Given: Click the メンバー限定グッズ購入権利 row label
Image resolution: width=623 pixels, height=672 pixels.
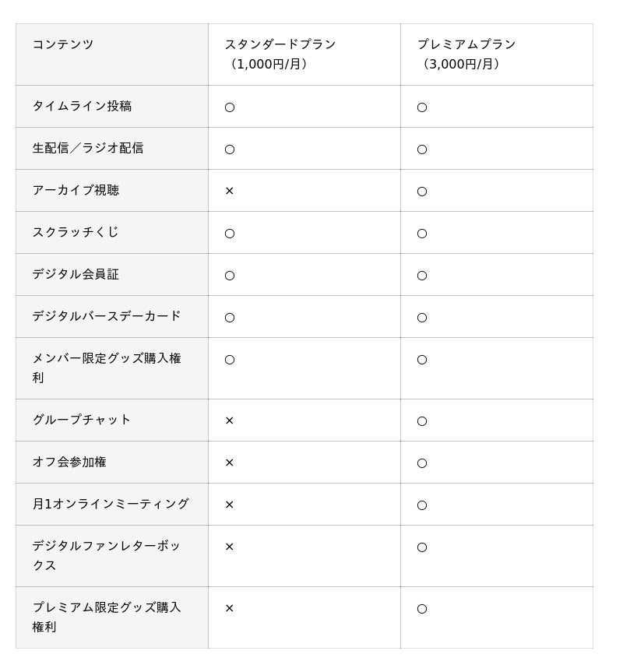Looking at the screenshot, I should 107,368.
